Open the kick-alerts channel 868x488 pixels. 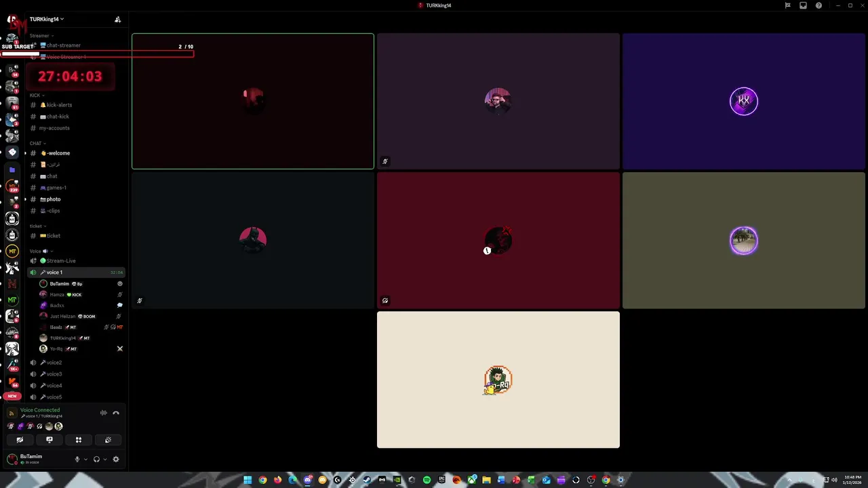(x=76, y=105)
